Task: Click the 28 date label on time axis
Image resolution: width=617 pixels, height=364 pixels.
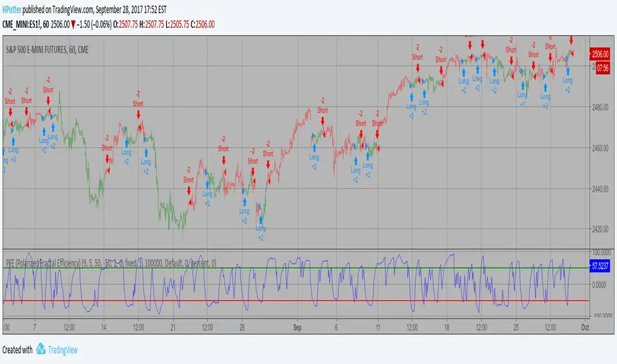Action: tap(242, 328)
